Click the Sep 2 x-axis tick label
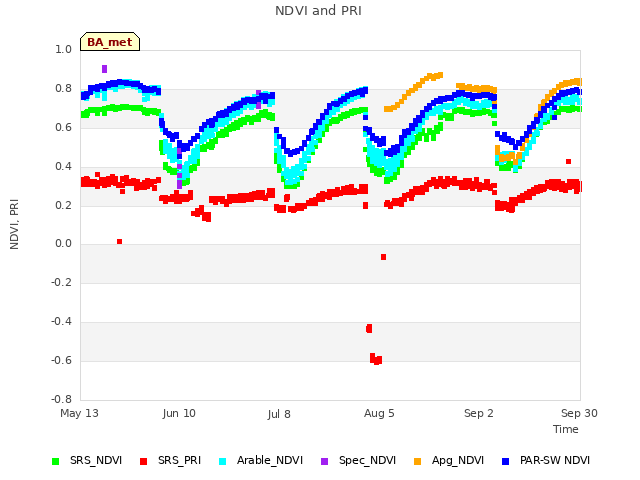This screenshot has height=480, width=640. (479, 413)
